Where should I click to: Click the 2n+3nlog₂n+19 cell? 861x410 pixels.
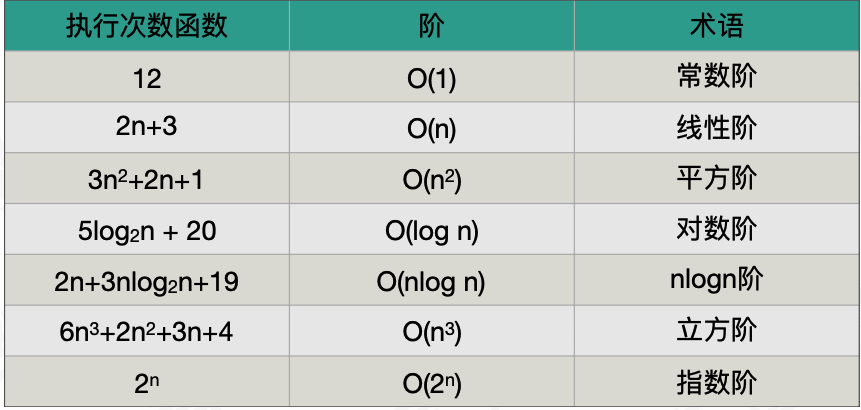click(147, 279)
